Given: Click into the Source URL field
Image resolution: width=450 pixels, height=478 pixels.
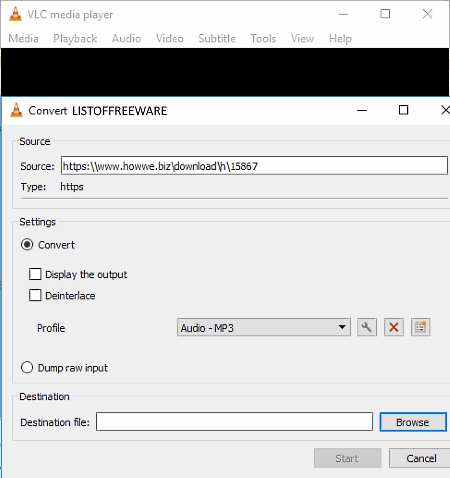Looking at the screenshot, I should pos(254,165).
